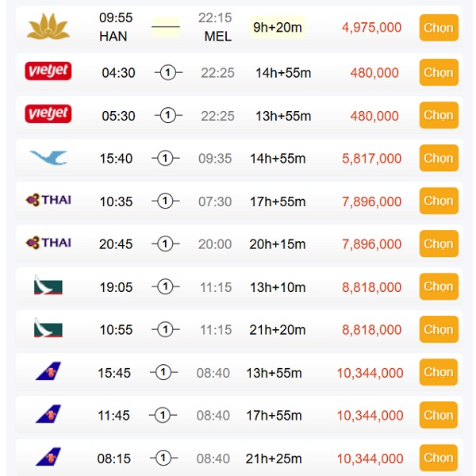
Task: Choose the 11:45 flight priced 10,344,000
Action: point(439,415)
